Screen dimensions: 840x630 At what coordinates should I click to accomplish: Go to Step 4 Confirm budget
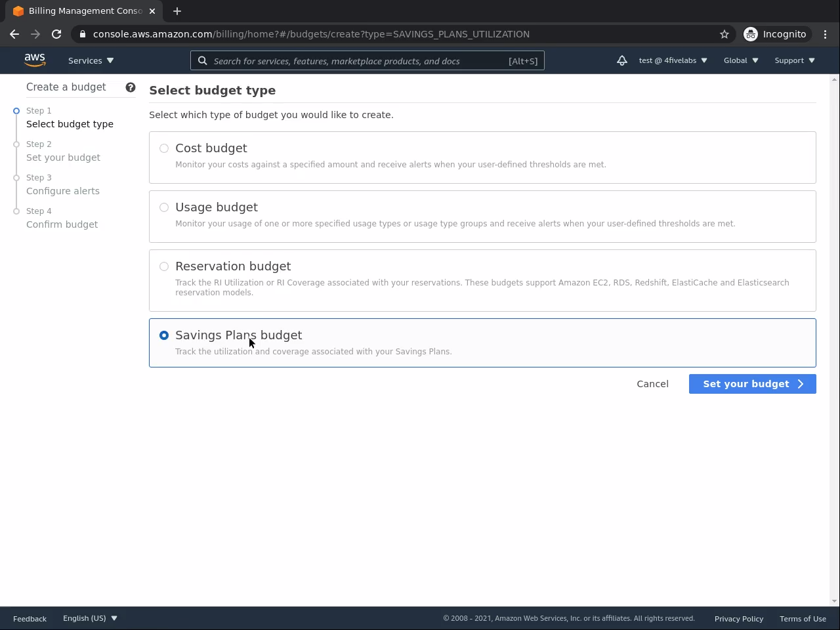62,218
